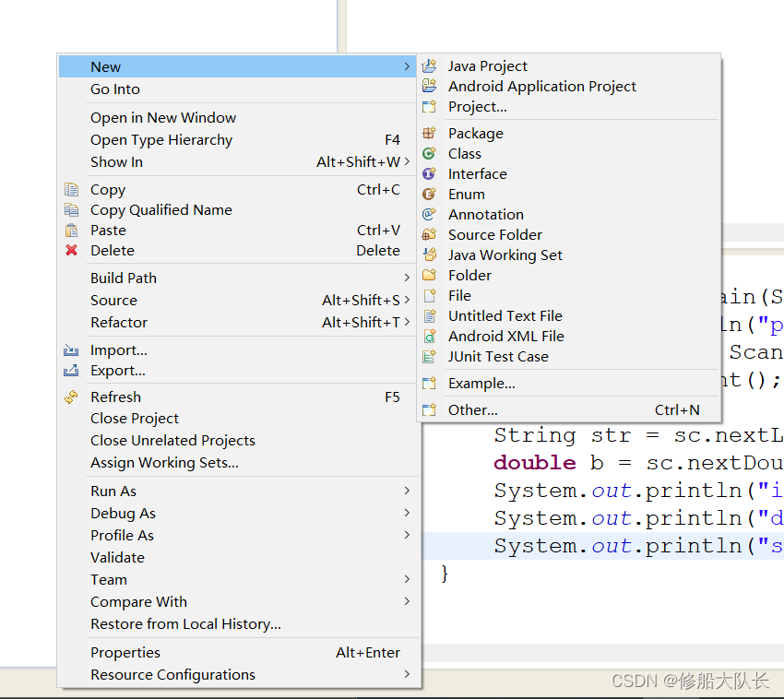The image size is (784, 699).
Task: Click the Java Project icon
Action: (430, 66)
